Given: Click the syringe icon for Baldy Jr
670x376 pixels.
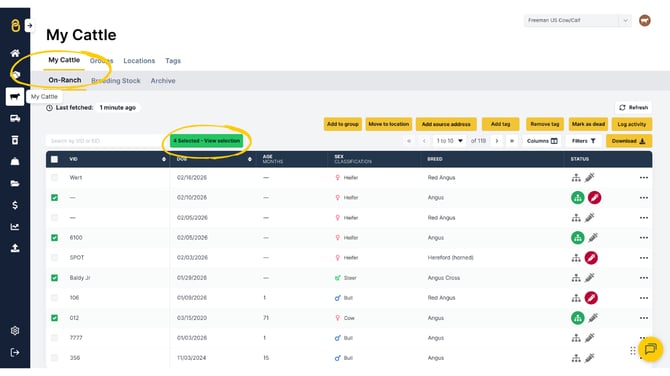Looking at the screenshot, I should pos(590,278).
